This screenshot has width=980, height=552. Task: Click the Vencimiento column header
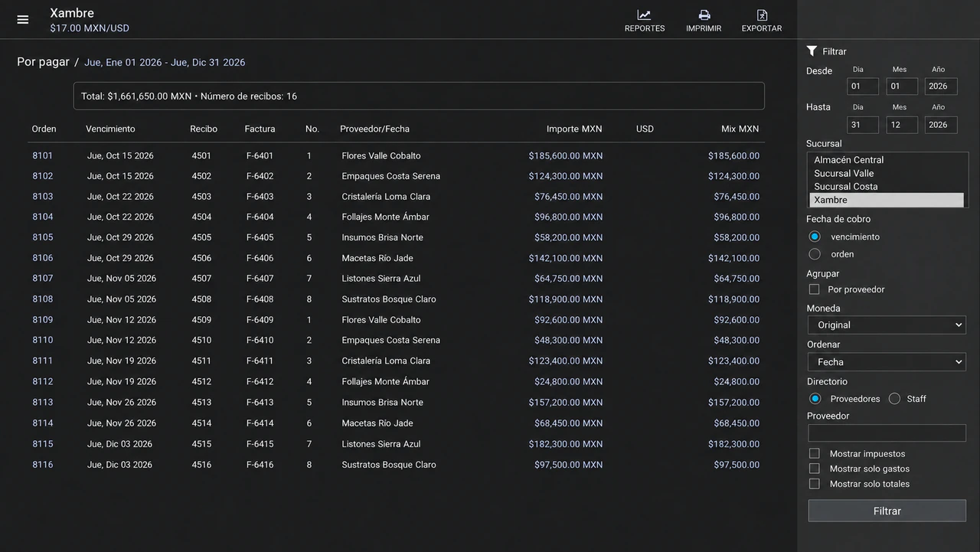pyautogui.click(x=110, y=129)
